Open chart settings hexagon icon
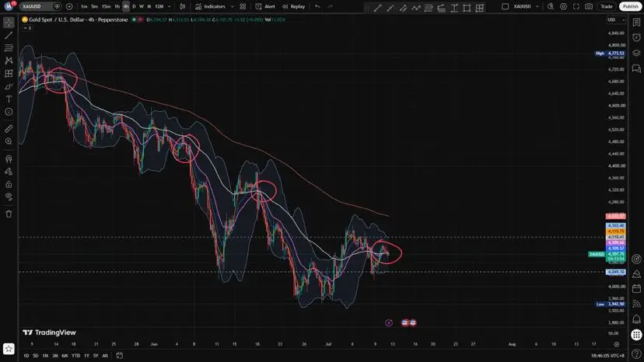The width and height of the screenshot is (644, 362). point(563,6)
